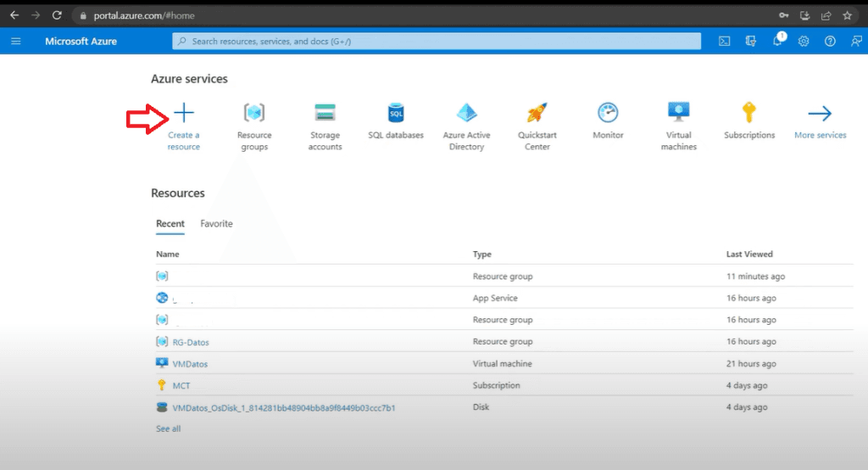
Task: Switch to the Favorite tab
Action: pyautogui.click(x=216, y=223)
